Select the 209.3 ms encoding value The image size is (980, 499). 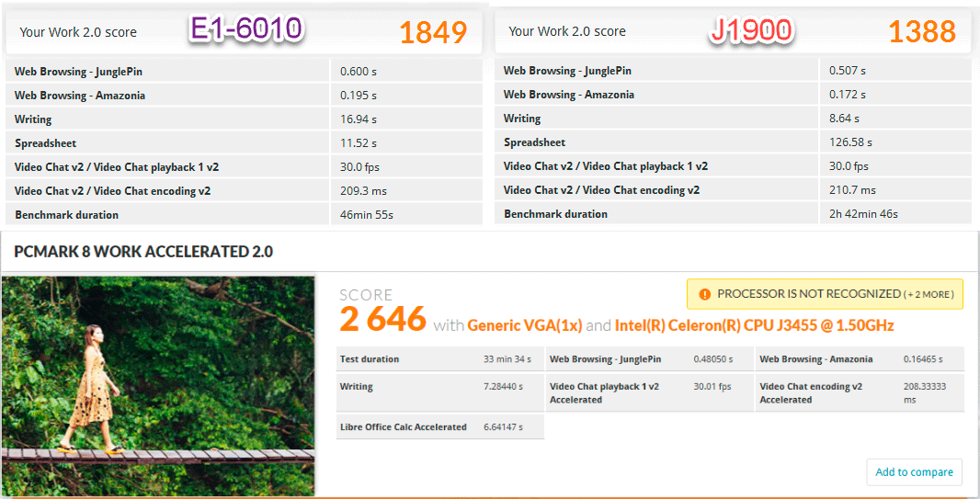(363, 191)
